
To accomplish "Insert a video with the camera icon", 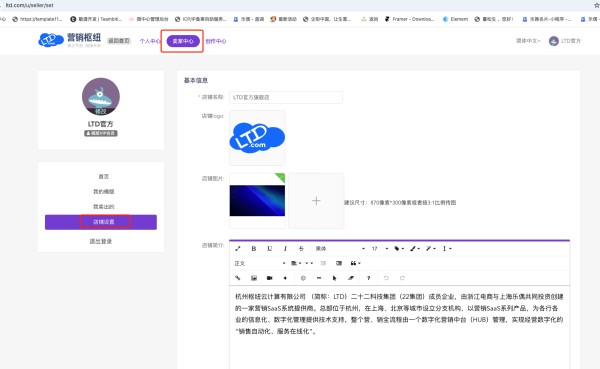I will point(269,278).
